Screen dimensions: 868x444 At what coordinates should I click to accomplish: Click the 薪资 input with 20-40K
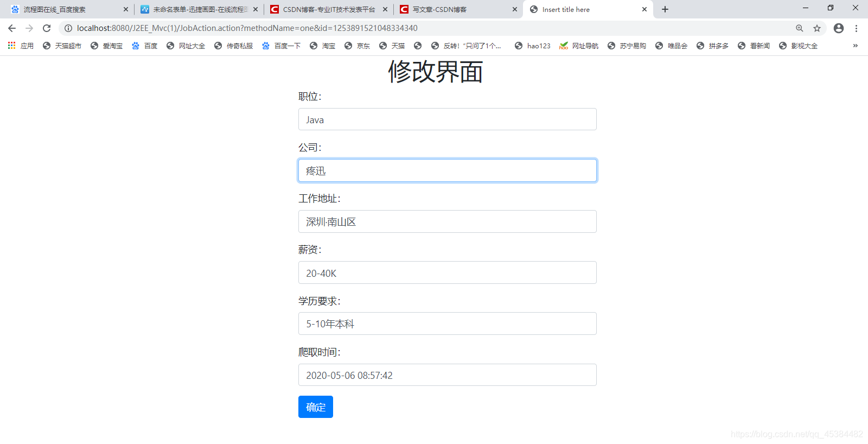pos(448,272)
